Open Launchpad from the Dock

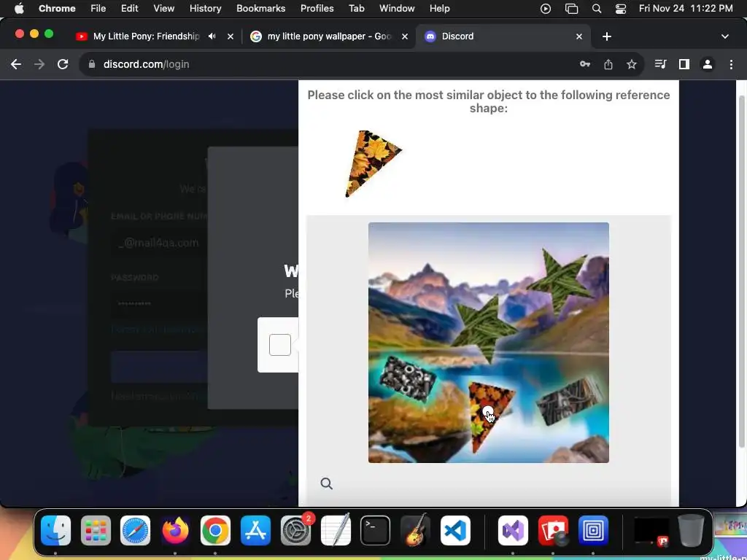96,530
